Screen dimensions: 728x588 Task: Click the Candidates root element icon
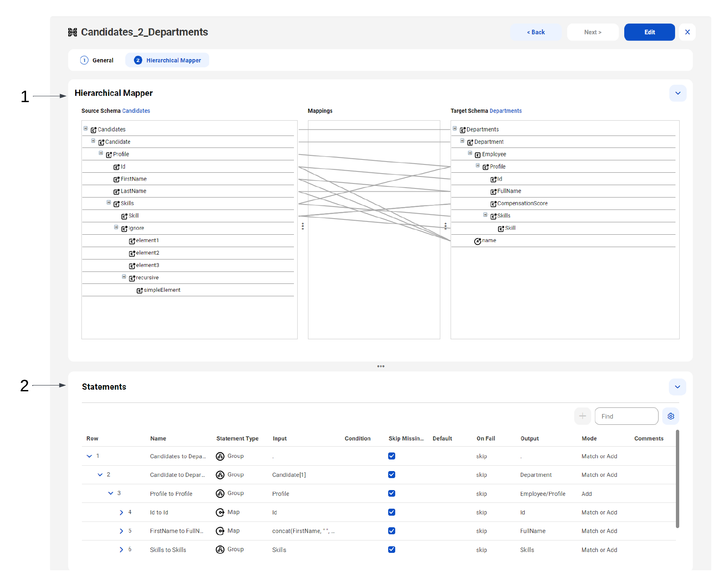pyautogui.click(x=93, y=130)
